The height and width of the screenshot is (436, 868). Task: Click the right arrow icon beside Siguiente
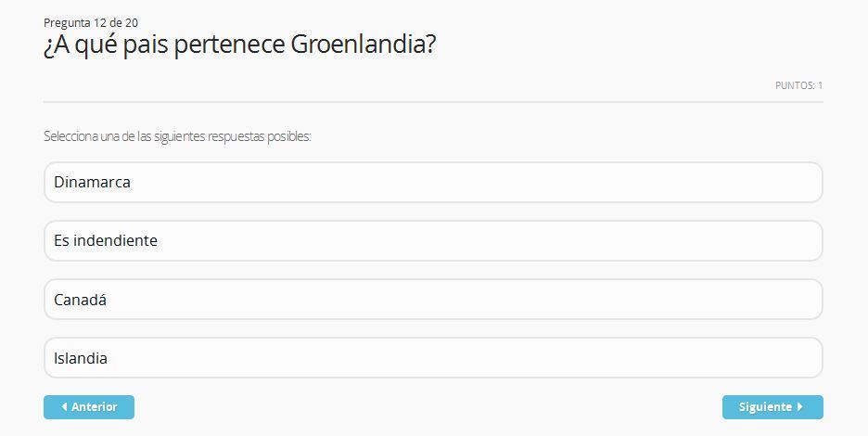pyautogui.click(x=800, y=407)
